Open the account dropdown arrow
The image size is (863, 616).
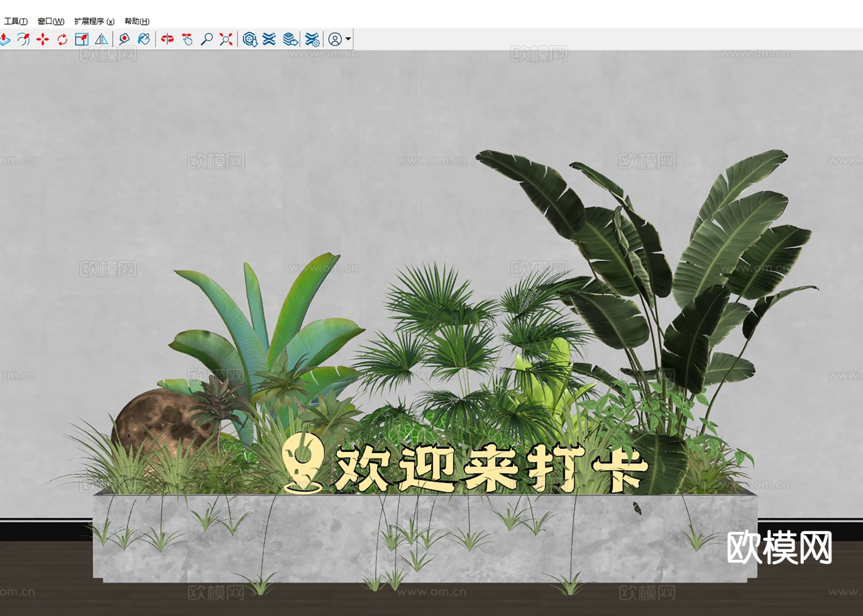point(348,39)
